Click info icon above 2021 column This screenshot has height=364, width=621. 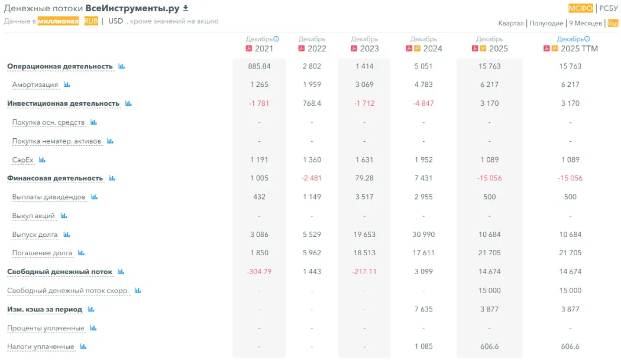click(x=276, y=39)
